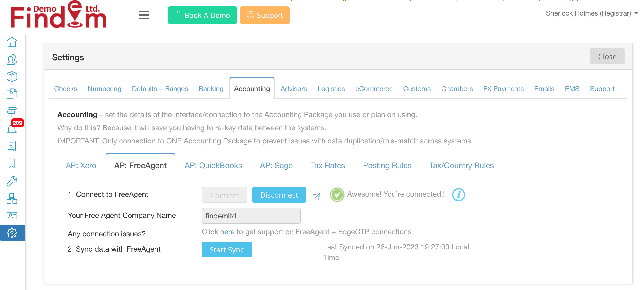Viewport: 644px width, 290px height.
Task: Open the FX Payments tab
Action: click(503, 89)
